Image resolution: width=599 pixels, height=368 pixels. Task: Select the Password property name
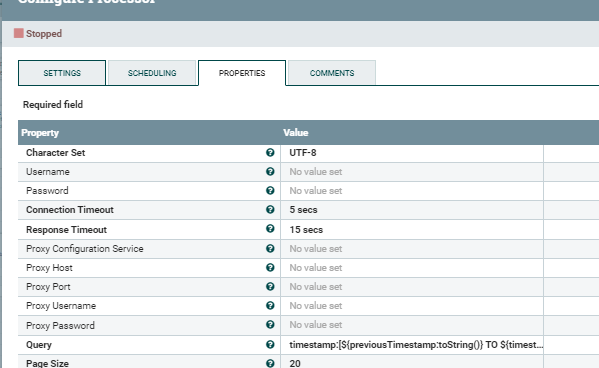click(47, 191)
